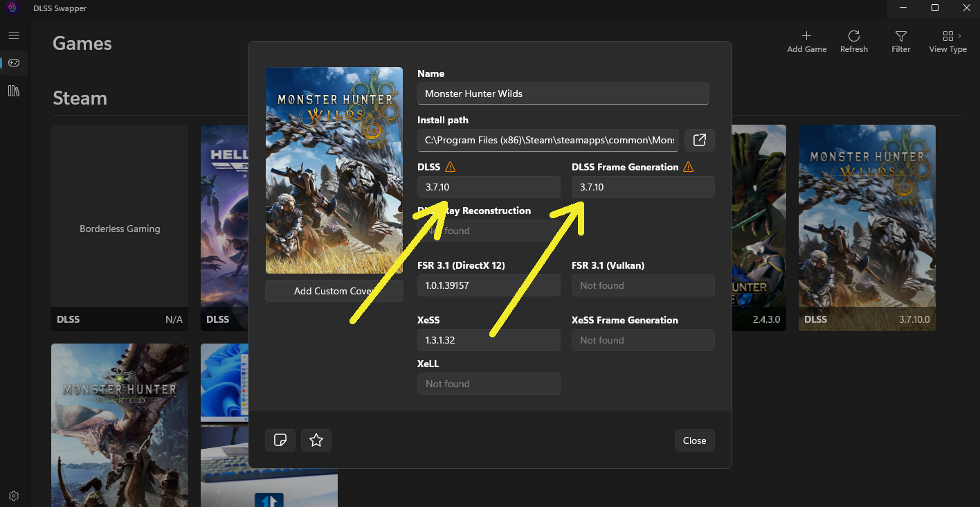The image size is (980, 507).
Task: Click the Steam section heading
Action: click(80, 98)
